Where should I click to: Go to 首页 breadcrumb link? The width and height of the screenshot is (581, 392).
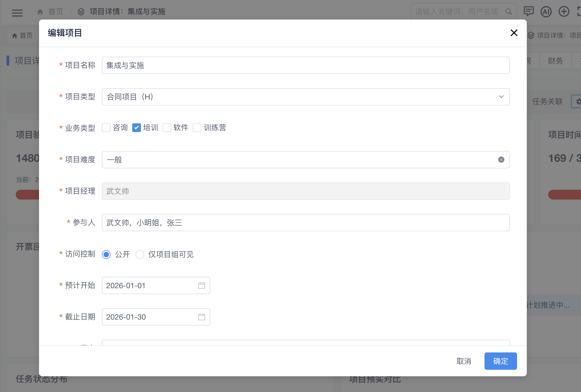(x=56, y=12)
